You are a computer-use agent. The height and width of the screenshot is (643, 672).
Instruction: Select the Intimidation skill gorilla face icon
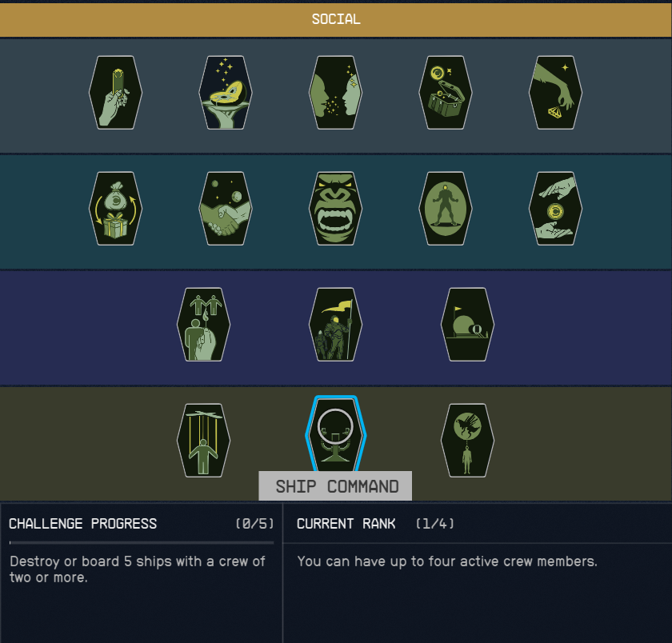point(335,209)
